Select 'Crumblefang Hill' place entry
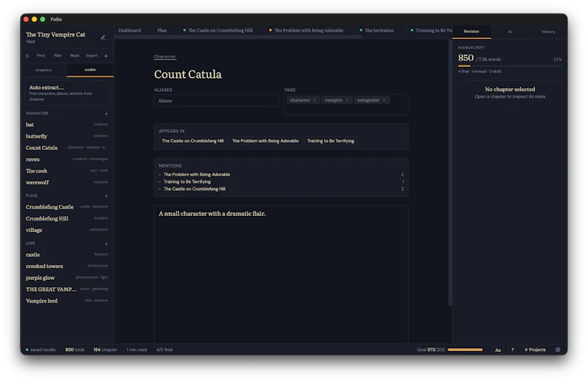The image size is (588, 382). click(x=67, y=219)
